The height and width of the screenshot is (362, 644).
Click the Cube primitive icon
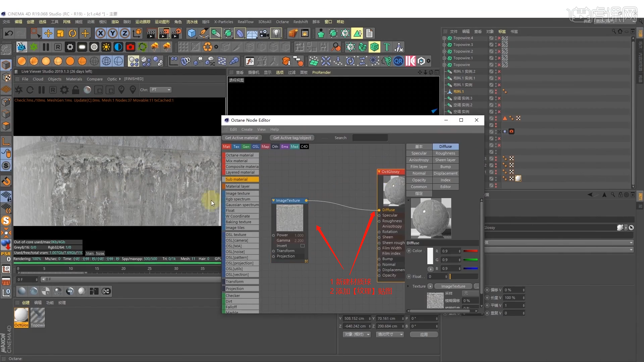(192, 33)
